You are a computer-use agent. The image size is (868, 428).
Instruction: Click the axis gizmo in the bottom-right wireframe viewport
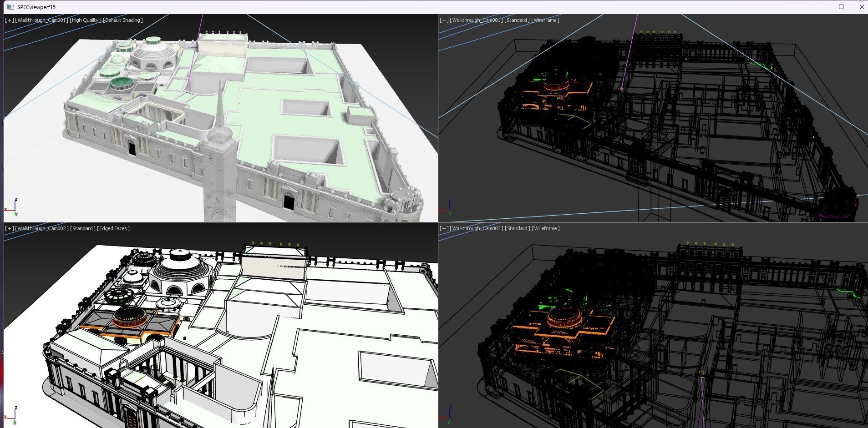pyautogui.click(x=447, y=415)
